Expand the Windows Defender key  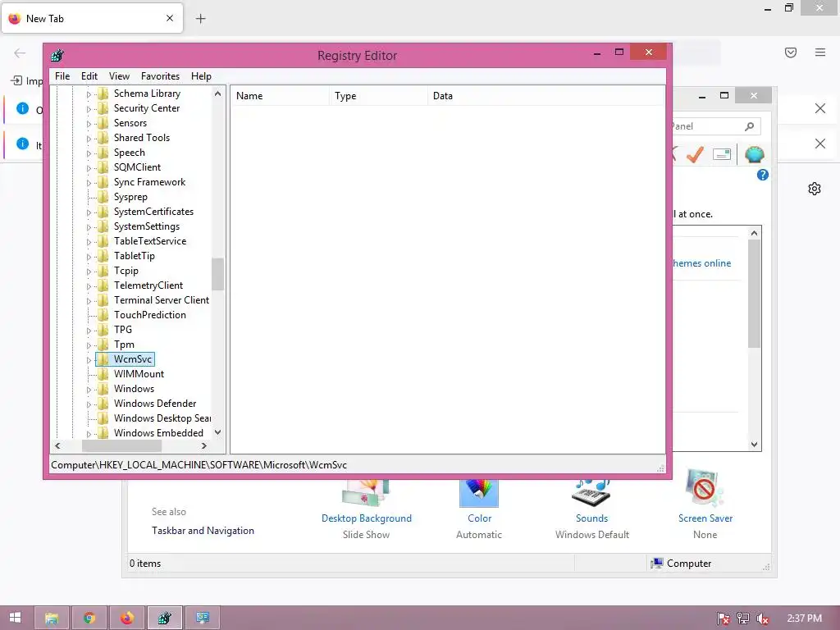pyautogui.click(x=89, y=404)
